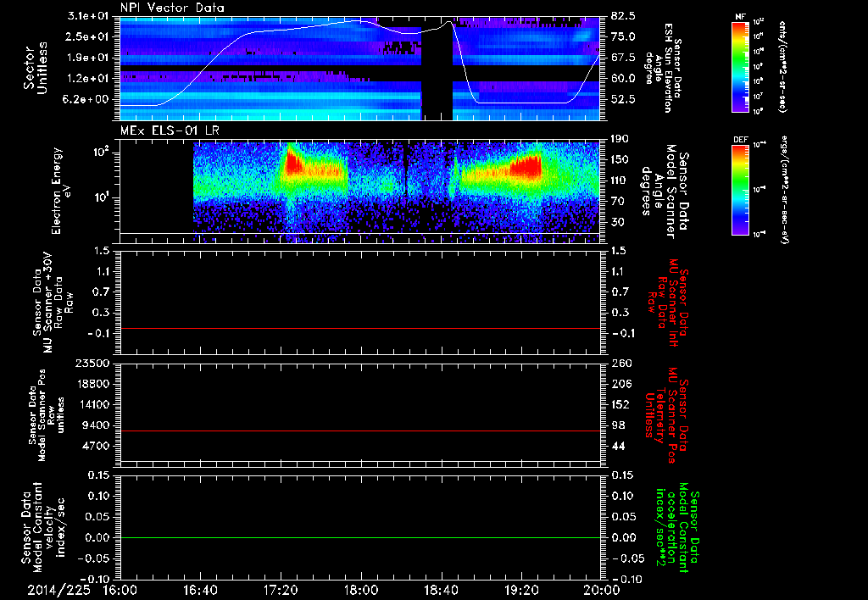The image size is (868, 600).
Task: Click the "152" telemetry tick value
Action: (x=620, y=404)
